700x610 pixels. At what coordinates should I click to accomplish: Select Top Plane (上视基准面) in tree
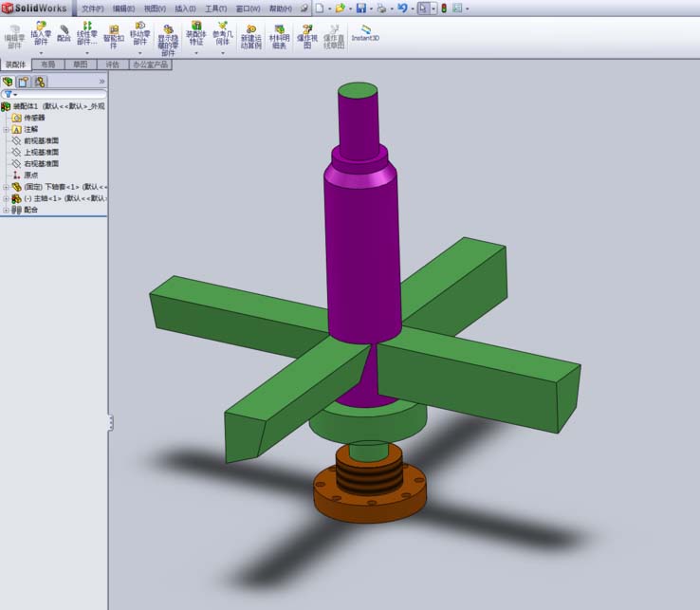(35, 153)
